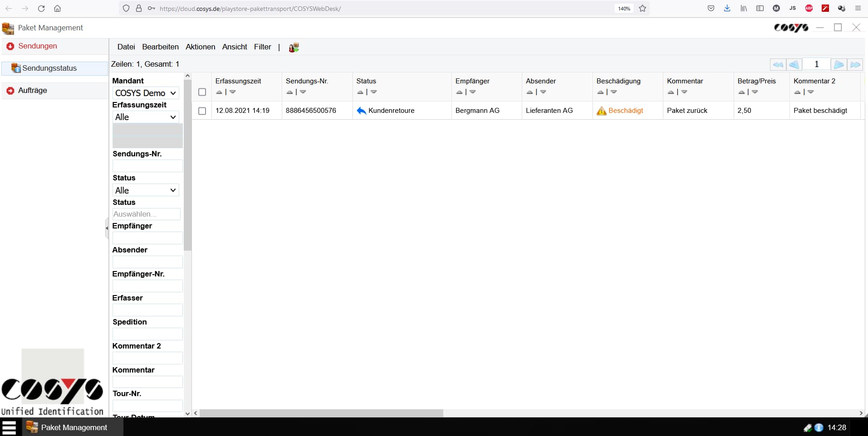Sort Kommentar column descending
Screen dimensions: 868x436
pyautogui.click(x=684, y=92)
